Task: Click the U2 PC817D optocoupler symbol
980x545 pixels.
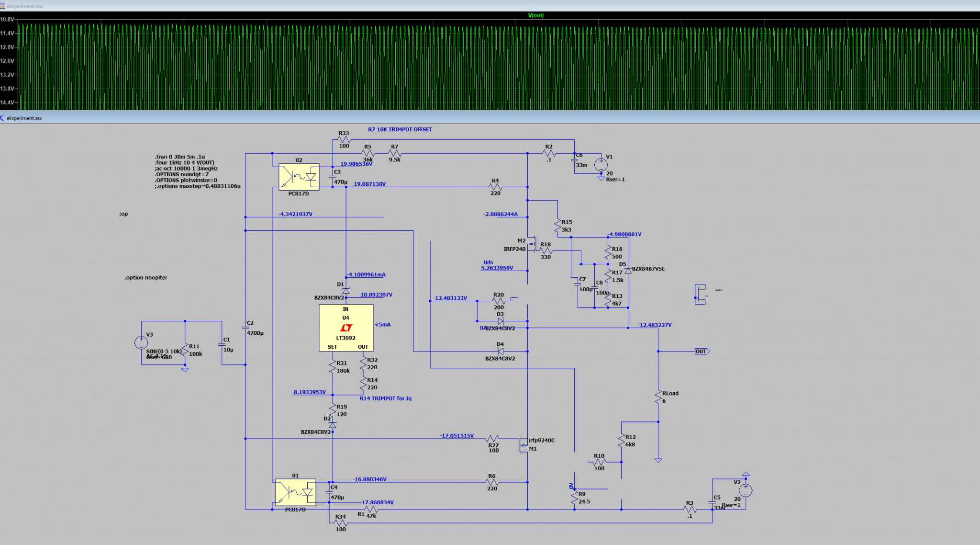Action: pyautogui.click(x=299, y=177)
